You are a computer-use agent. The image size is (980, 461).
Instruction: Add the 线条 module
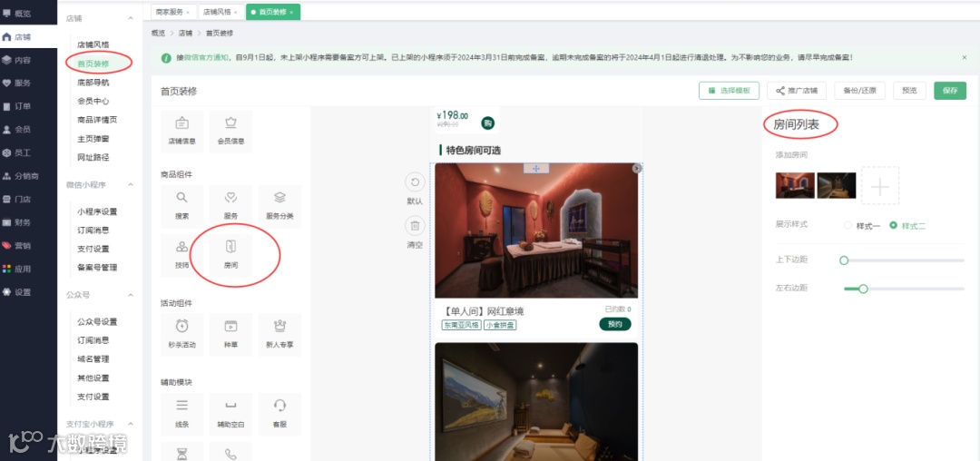pyautogui.click(x=181, y=414)
